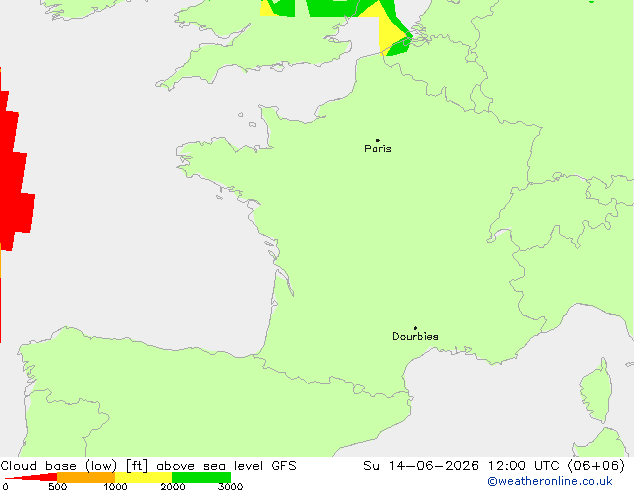Click the 'Cloud base (low) [ft]' title text
This screenshot has width=634, height=490.
click(x=74, y=466)
